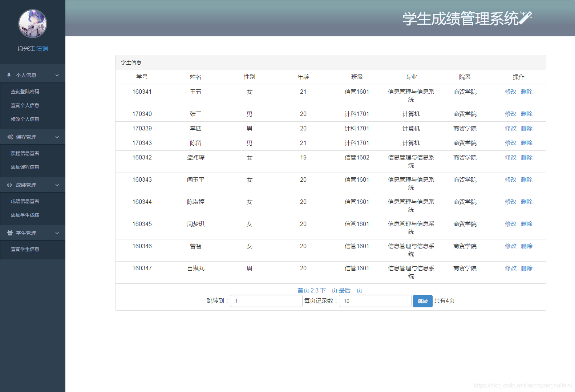Viewport: 575px width, 392px height.
Task: Click the users icon beside 学生管理
Action: [x=10, y=233]
